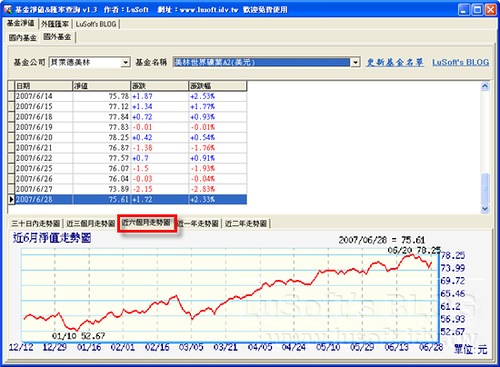Open the LuSoft's BLOG tab
Image resolution: width=500 pixels, height=367 pixels.
(96, 24)
